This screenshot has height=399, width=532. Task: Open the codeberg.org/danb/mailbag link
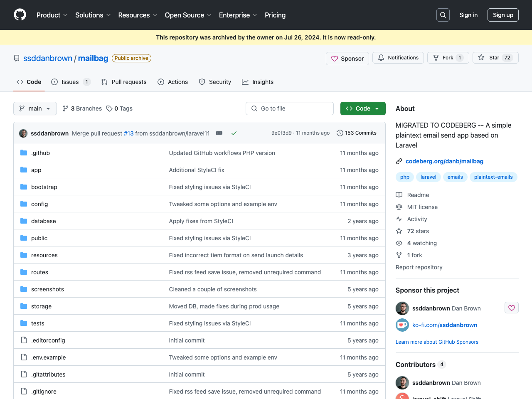[x=444, y=161]
